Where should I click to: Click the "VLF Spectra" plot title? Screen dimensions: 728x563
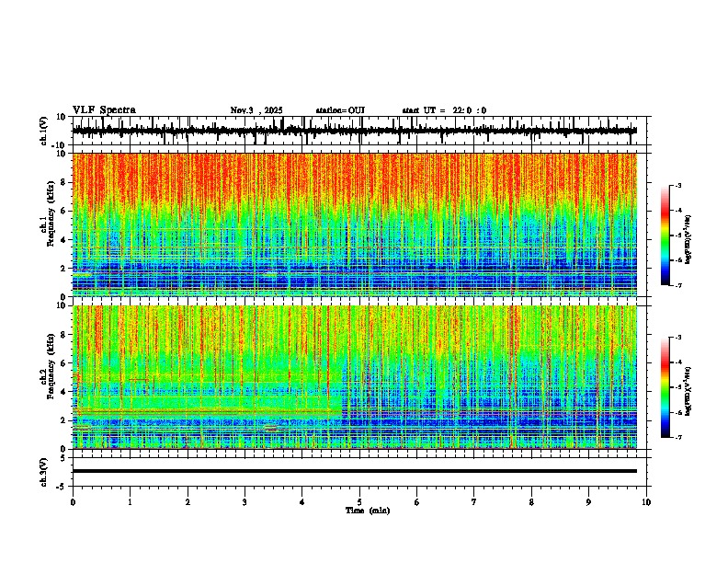[105, 110]
